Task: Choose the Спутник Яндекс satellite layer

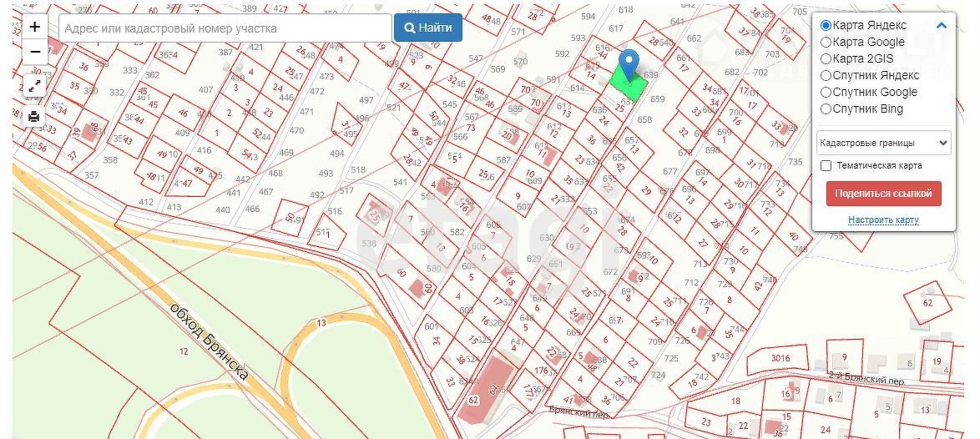Action: tap(826, 75)
